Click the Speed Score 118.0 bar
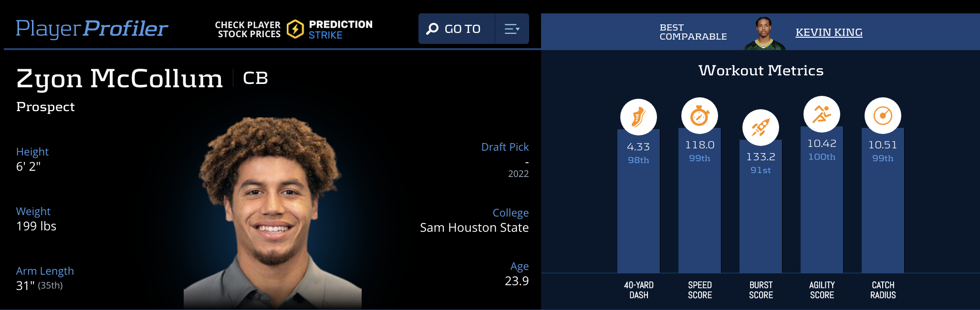Viewport: 980px width, 310px height. point(699,215)
